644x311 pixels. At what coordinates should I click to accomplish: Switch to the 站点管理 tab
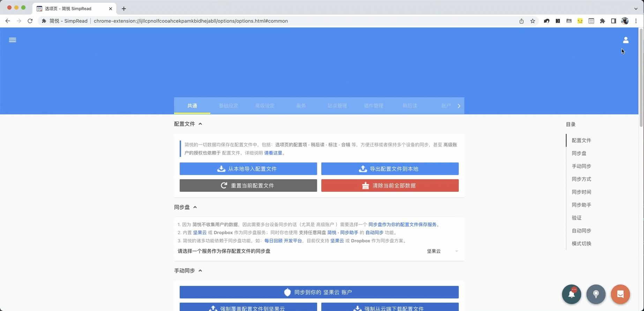337,106
